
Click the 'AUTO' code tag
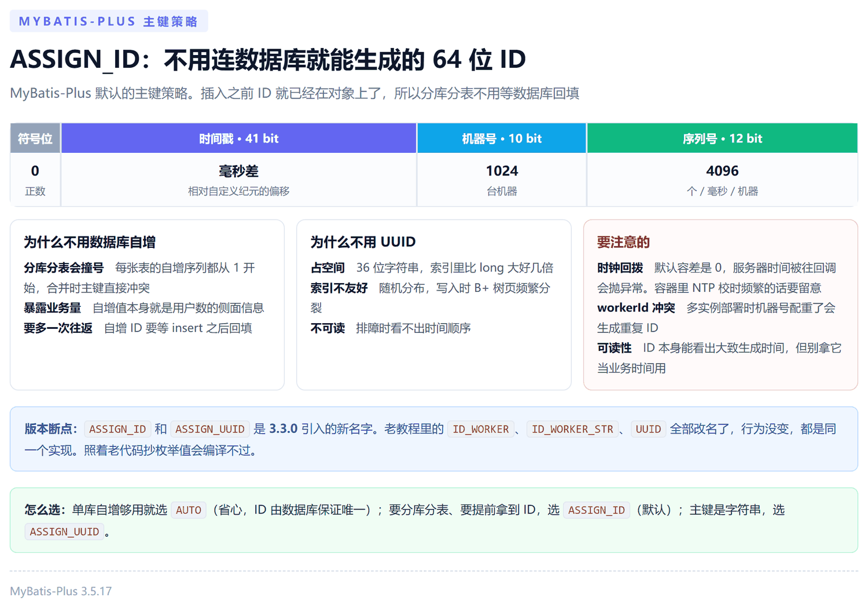tap(189, 510)
